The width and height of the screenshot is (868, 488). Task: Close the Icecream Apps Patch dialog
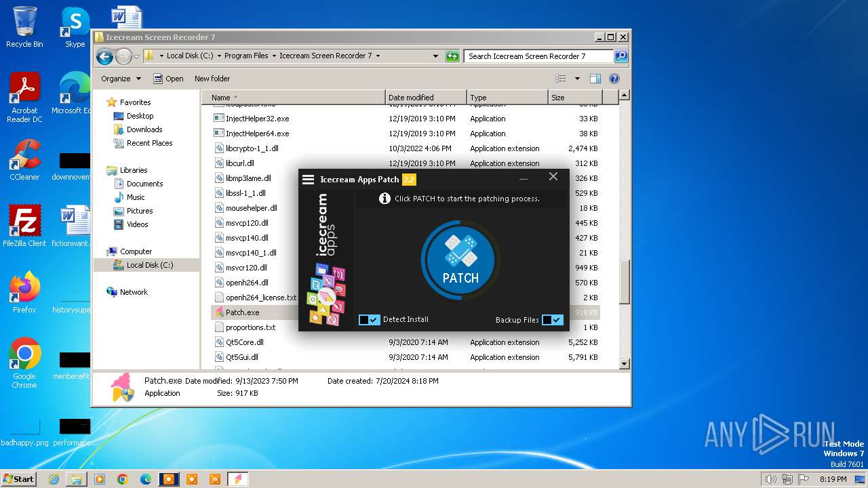click(x=553, y=177)
